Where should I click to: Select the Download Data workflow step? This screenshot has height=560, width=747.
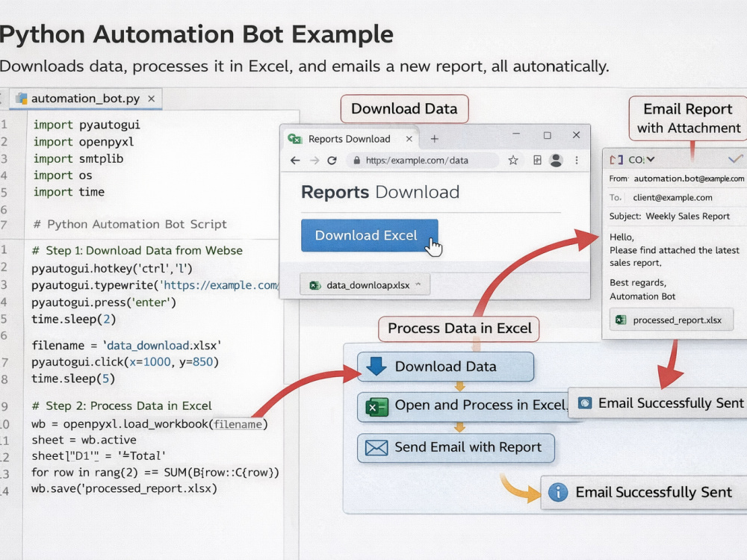click(x=445, y=367)
